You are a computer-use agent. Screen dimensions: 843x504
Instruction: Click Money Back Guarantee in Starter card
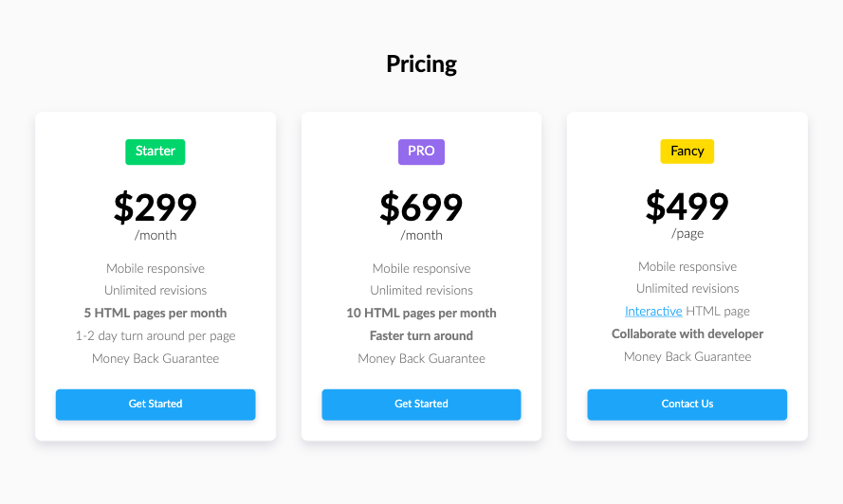point(156,358)
